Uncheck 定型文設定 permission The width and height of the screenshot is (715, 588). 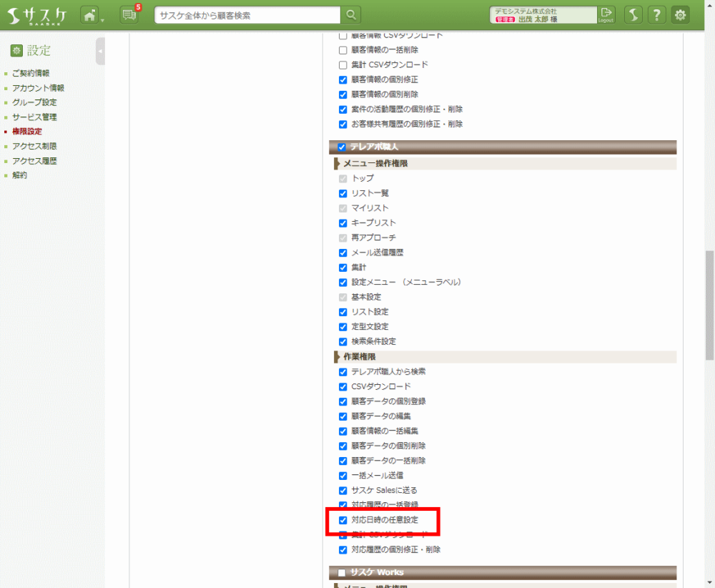pos(343,327)
